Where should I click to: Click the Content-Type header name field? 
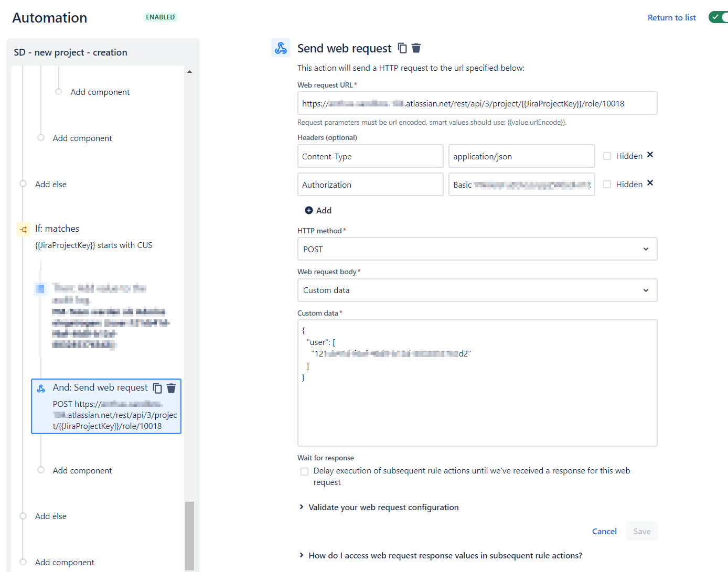pyautogui.click(x=370, y=156)
